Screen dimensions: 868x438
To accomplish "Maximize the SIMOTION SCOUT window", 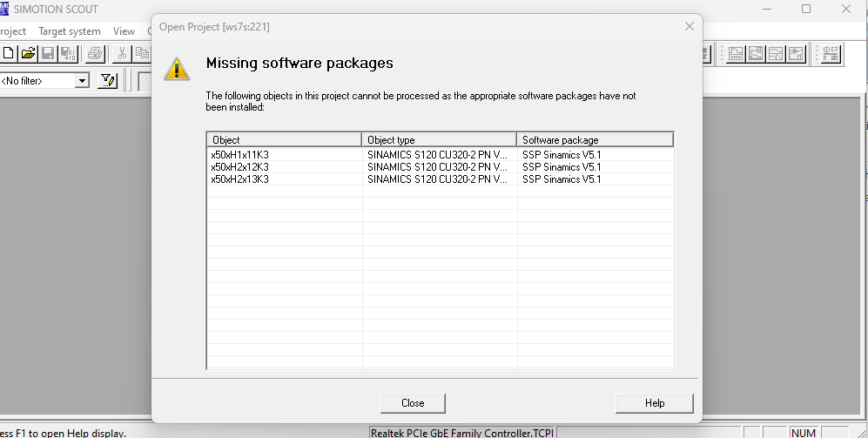I will [806, 9].
